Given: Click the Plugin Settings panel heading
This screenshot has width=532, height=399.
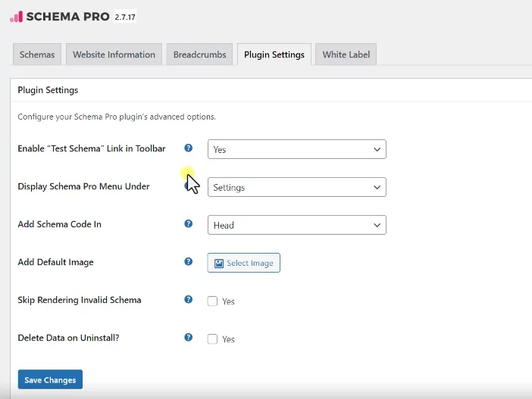Looking at the screenshot, I should tap(48, 90).
